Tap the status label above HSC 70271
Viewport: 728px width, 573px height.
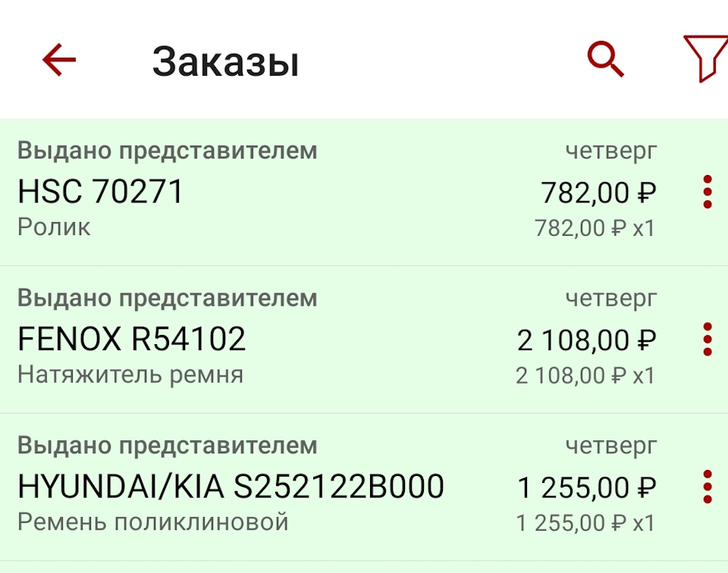click(x=167, y=151)
